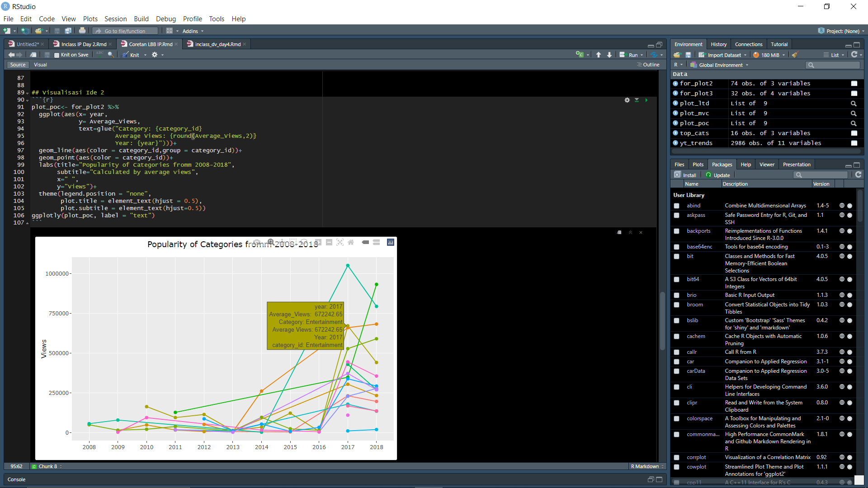Tick the checkbox beside colorspace package
Screen dimensions: 868x488
pyautogui.click(x=677, y=418)
